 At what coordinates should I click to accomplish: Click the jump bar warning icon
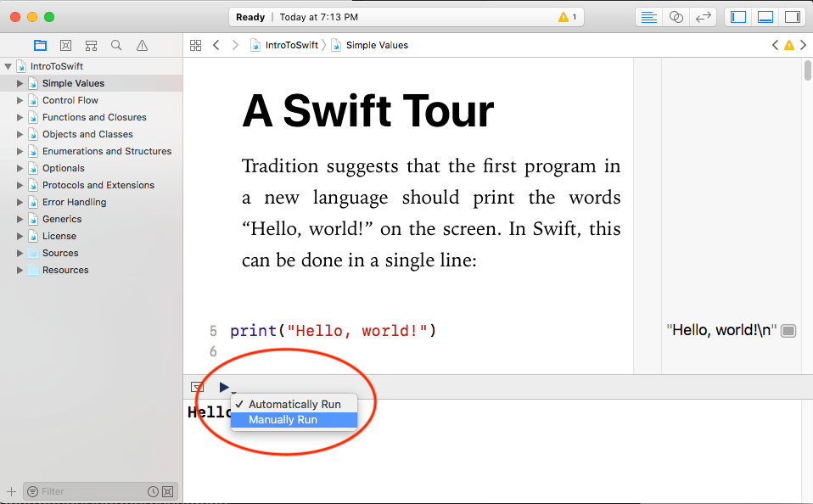tap(789, 45)
